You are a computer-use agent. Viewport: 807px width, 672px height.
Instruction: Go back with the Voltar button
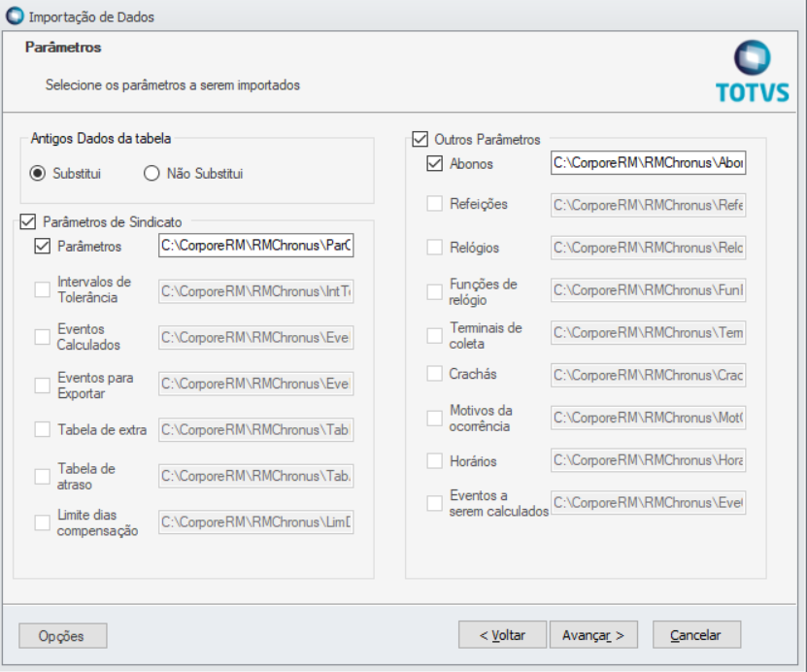(x=502, y=635)
